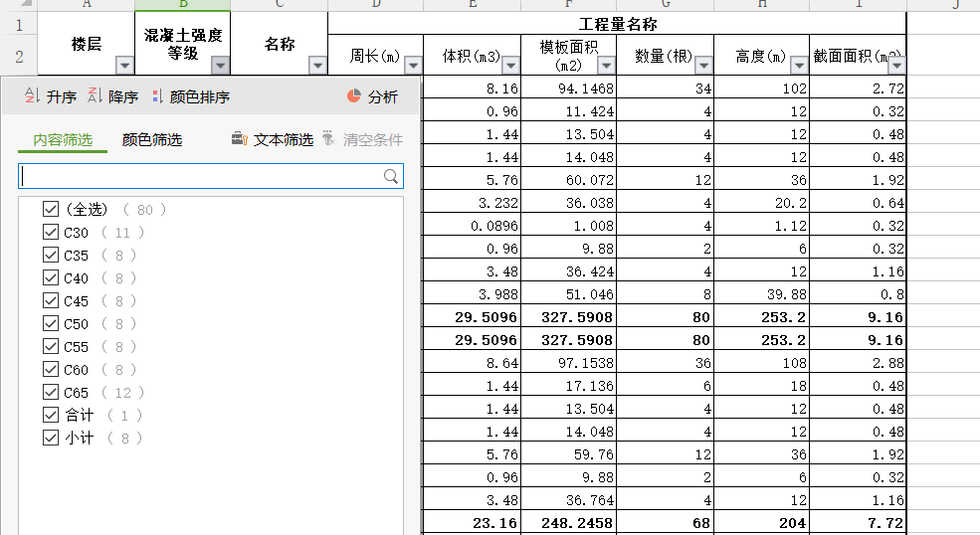Image resolution: width=980 pixels, height=535 pixels.
Task: Open the 体积(m3) filter dropdown
Action: click(510, 65)
